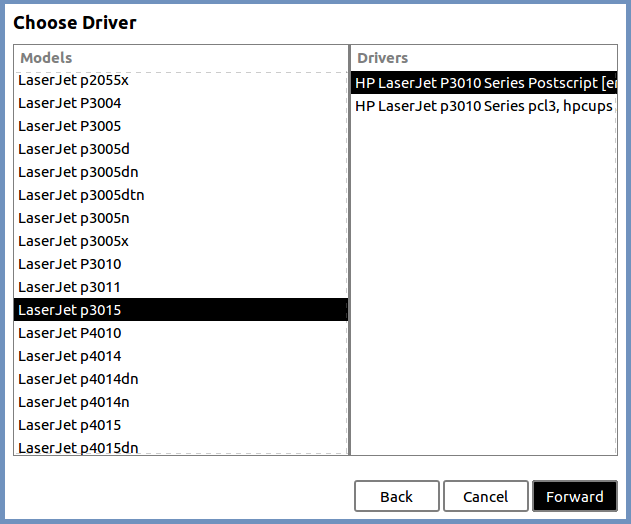
Task: Select LaserJet P3005 model
Action: pos(181,126)
